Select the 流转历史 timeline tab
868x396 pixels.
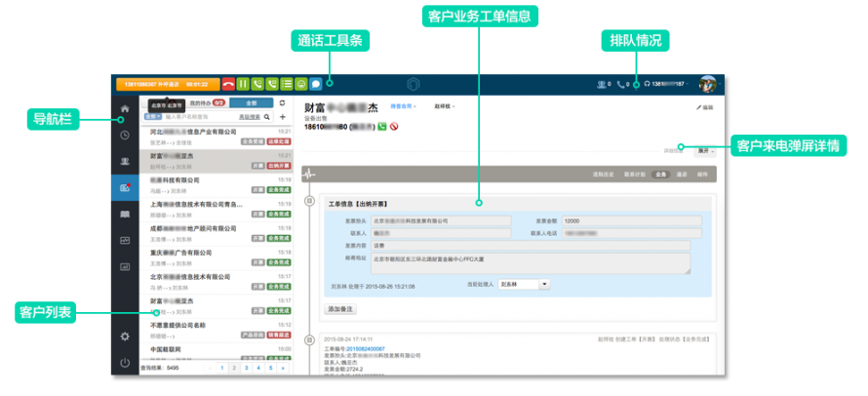[x=604, y=174]
